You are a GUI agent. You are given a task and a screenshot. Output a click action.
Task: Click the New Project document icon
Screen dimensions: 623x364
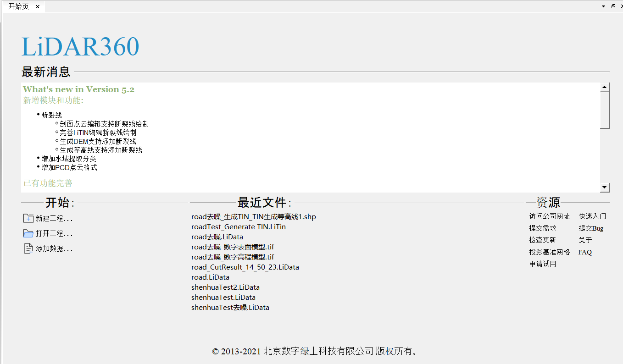click(28, 218)
